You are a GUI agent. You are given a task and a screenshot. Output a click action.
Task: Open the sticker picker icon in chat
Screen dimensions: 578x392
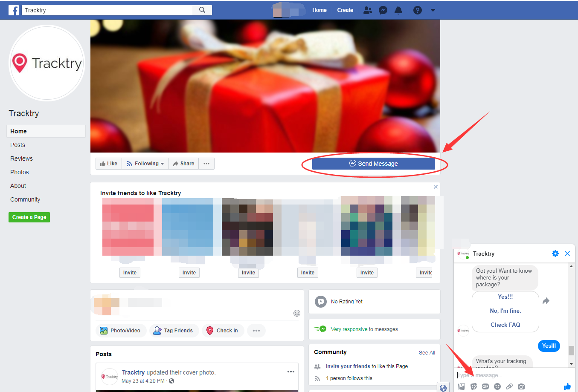pyautogui.click(x=473, y=386)
